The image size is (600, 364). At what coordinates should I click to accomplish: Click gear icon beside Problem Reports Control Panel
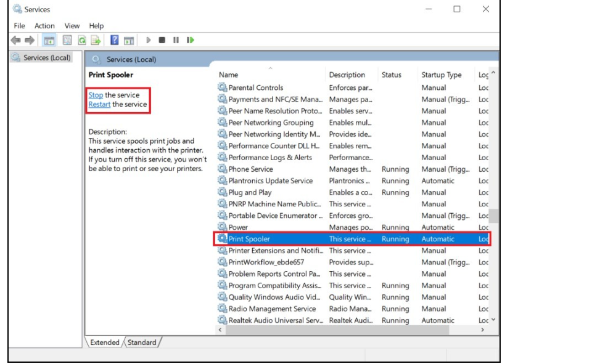[223, 273]
